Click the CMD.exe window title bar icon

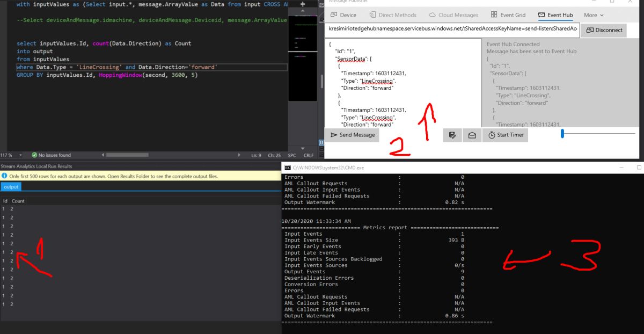[287, 168]
